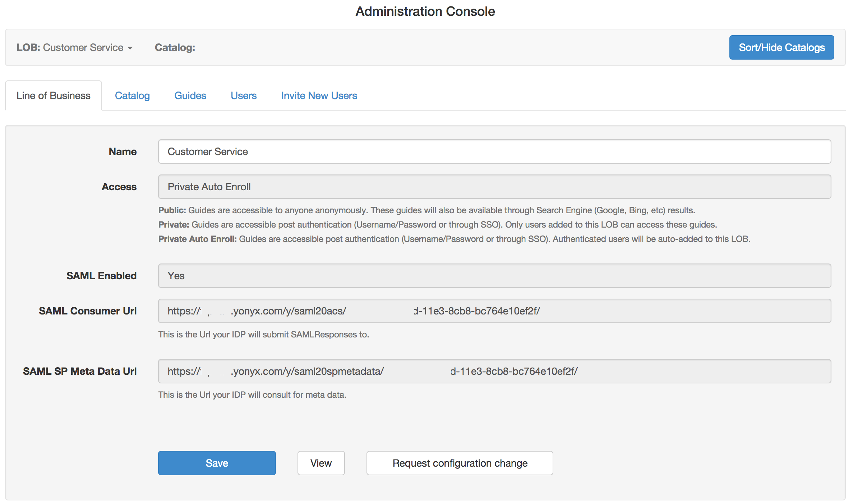This screenshot has height=504, width=853.
Task: Switch to the Catalog tab
Action: [132, 95]
